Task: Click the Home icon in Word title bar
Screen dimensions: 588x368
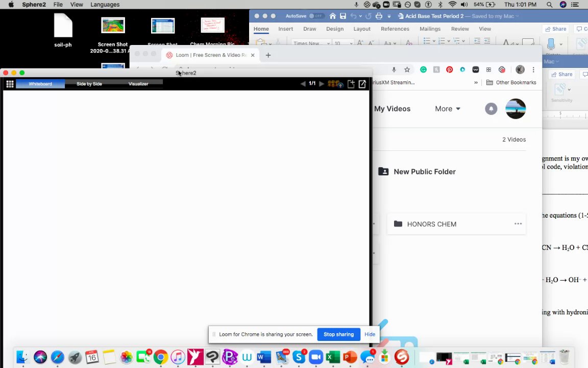Action: [333, 16]
